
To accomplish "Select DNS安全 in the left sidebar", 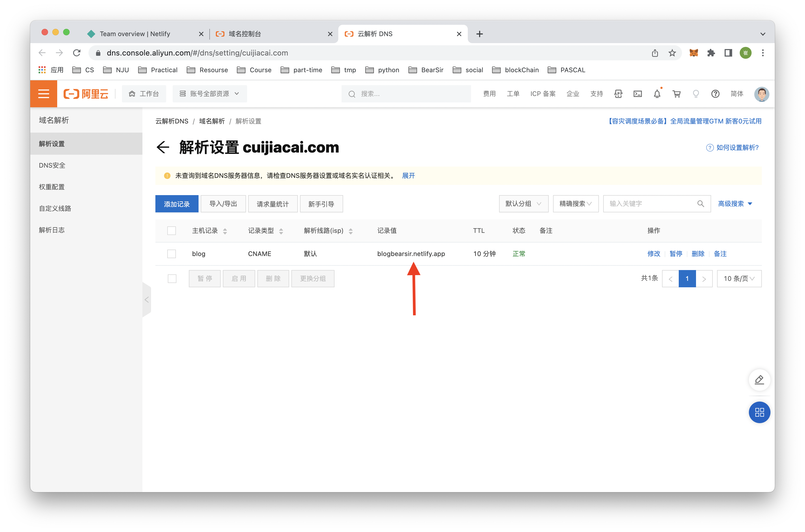I will pyautogui.click(x=52, y=165).
